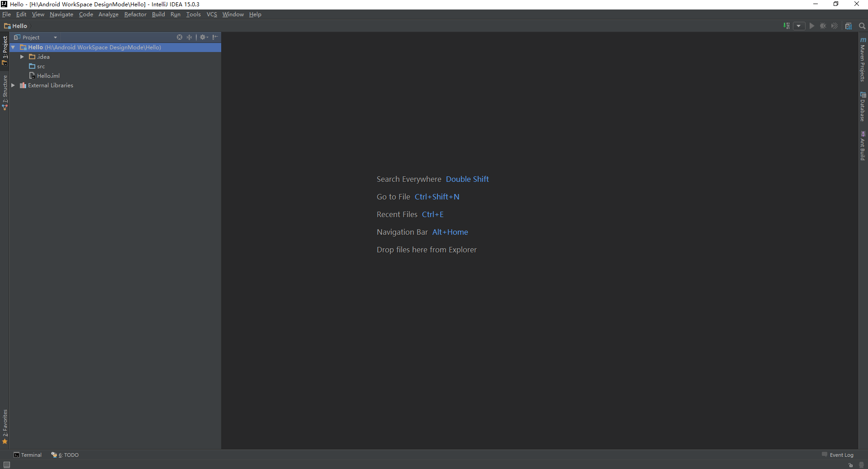Open the Window menu
868x469 pixels.
(x=233, y=14)
